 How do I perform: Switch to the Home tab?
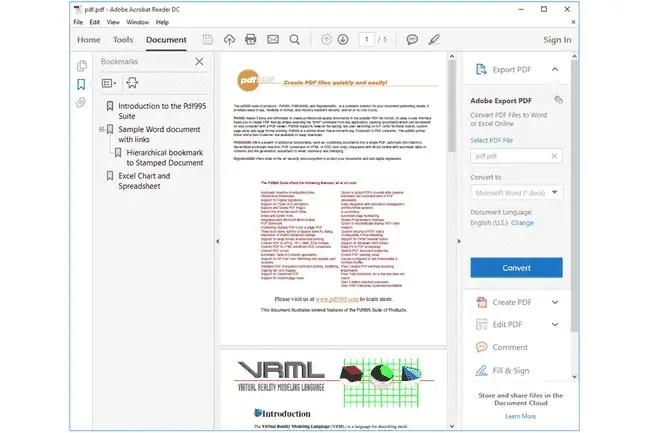click(89, 40)
